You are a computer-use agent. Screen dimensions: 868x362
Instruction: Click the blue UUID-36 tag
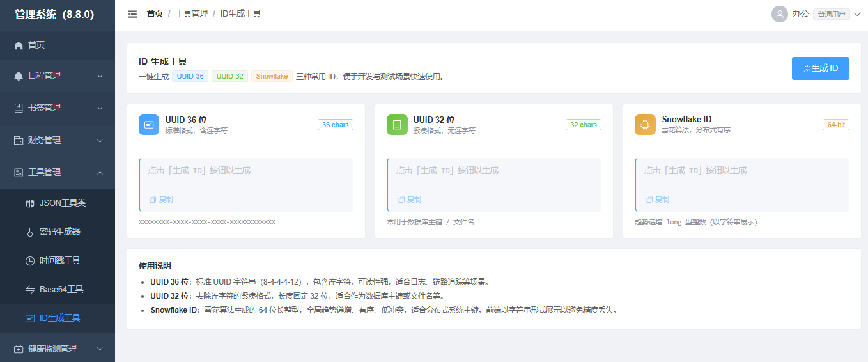click(x=190, y=76)
